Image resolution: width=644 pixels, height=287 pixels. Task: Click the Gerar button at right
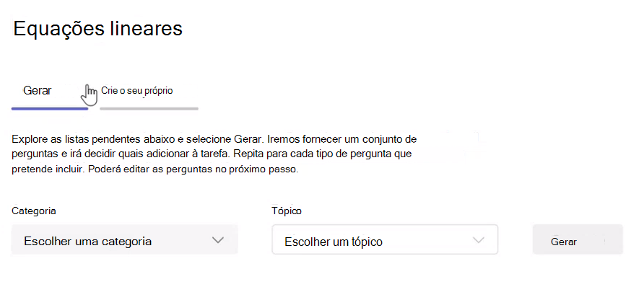(578, 239)
